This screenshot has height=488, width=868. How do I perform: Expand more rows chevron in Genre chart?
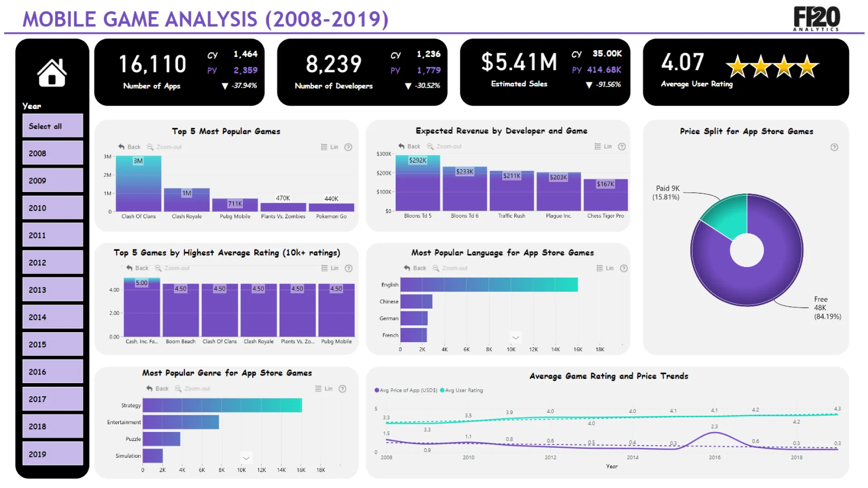click(x=246, y=458)
